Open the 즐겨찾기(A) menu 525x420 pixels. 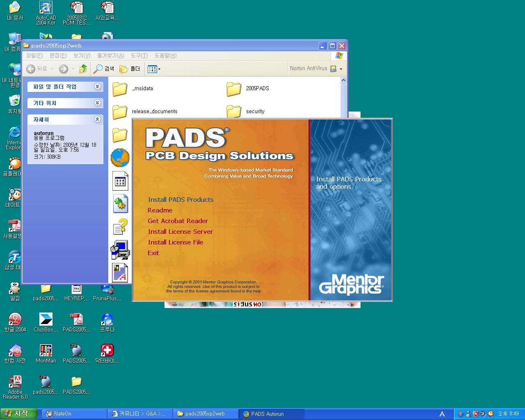click(x=111, y=56)
